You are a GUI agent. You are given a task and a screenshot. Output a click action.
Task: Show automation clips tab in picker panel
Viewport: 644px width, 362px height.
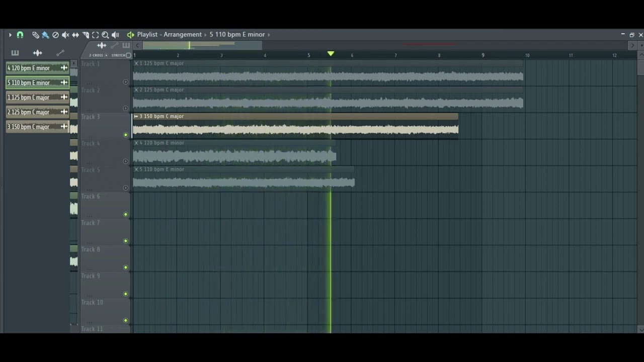(60, 53)
